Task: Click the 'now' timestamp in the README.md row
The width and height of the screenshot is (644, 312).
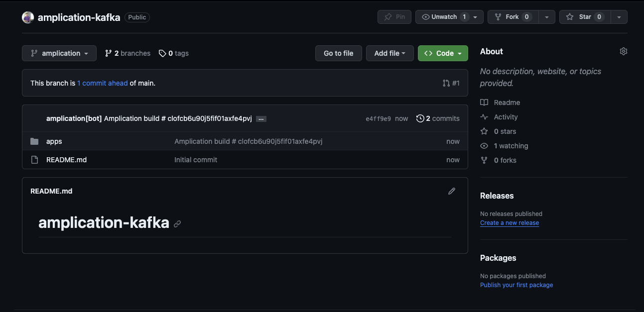Action: [x=453, y=160]
